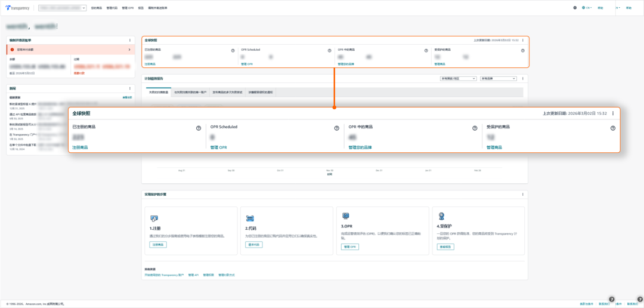Open the 所有国家/地区 filter dropdown

457,78
